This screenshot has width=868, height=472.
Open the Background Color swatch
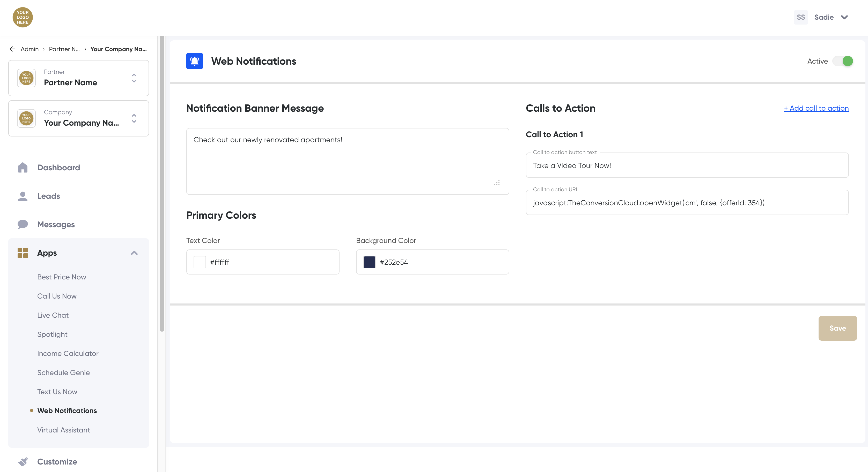pyautogui.click(x=369, y=262)
